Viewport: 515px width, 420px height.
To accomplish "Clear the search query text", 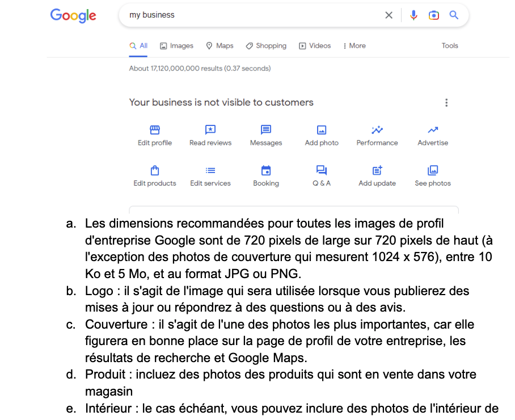I will pos(389,15).
